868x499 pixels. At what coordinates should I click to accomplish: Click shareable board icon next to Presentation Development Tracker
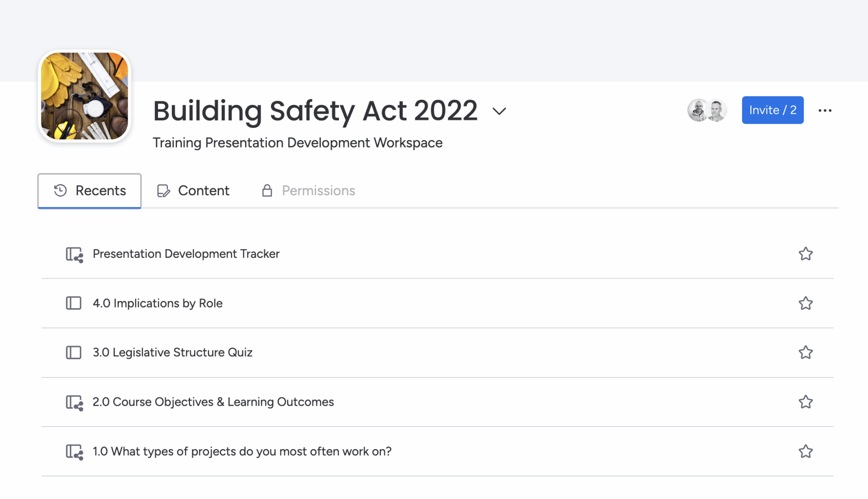click(74, 254)
